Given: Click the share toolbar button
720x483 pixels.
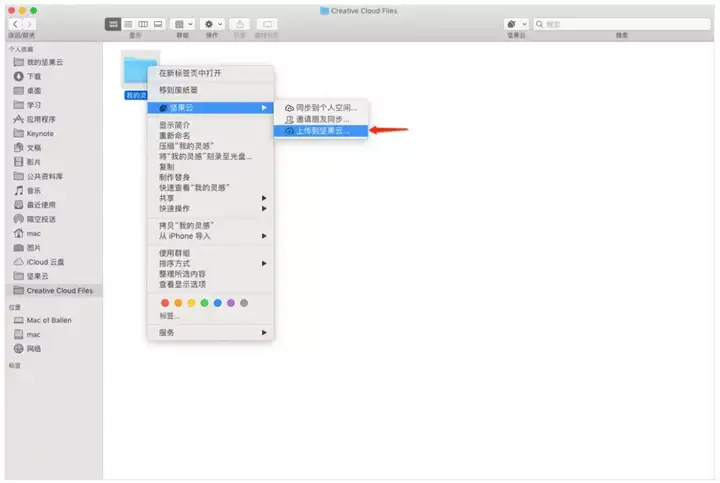Looking at the screenshot, I should [x=240, y=24].
